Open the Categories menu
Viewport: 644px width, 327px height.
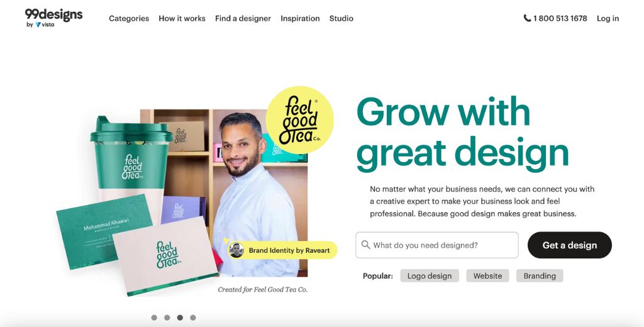pyautogui.click(x=129, y=18)
